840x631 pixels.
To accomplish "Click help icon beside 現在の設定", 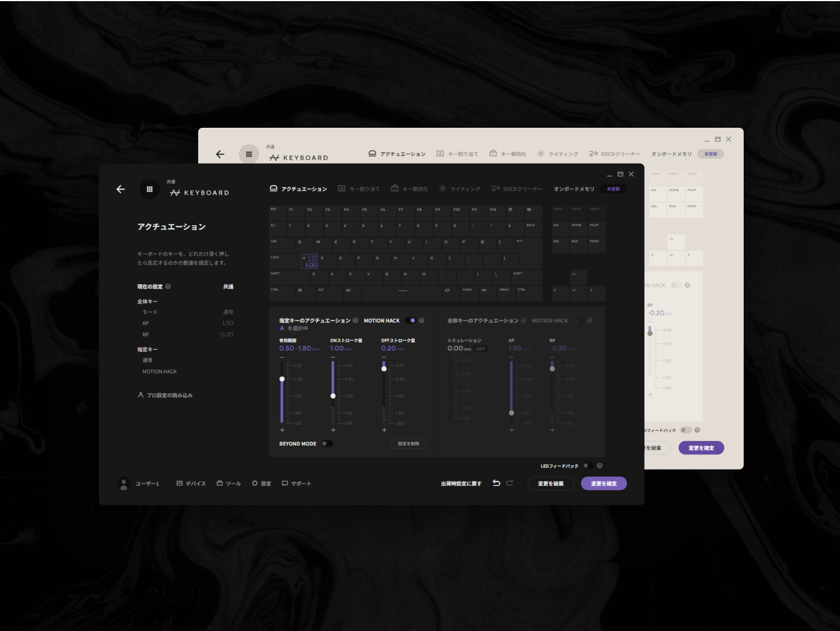I will point(168,286).
